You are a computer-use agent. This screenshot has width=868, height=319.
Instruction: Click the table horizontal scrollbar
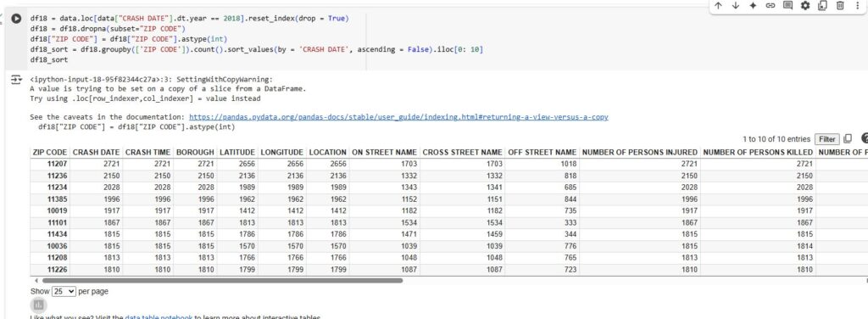(221, 281)
